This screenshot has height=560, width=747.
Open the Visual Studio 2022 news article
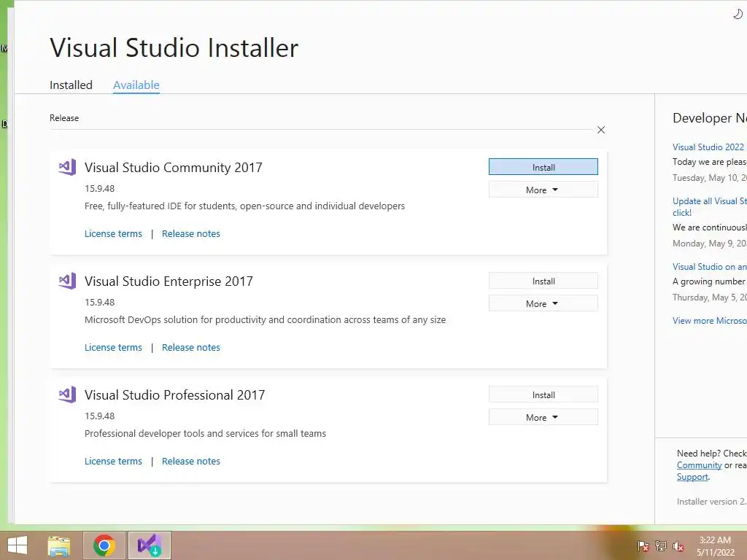point(708,147)
